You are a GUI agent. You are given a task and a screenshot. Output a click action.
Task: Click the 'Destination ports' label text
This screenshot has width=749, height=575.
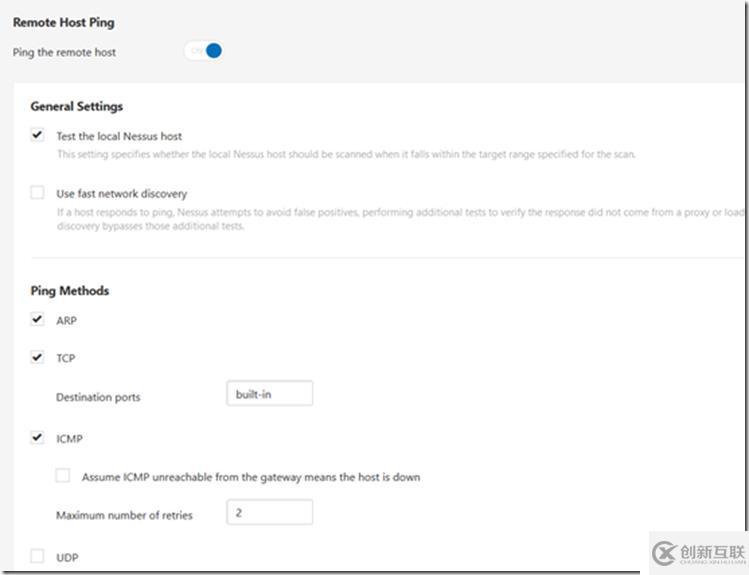pos(98,397)
